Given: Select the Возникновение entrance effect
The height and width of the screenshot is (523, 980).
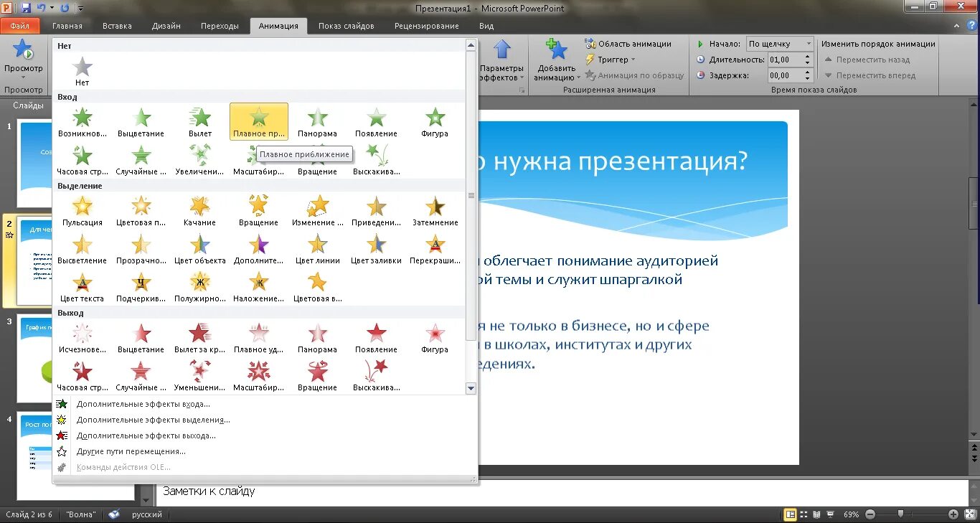Looking at the screenshot, I should (83, 122).
